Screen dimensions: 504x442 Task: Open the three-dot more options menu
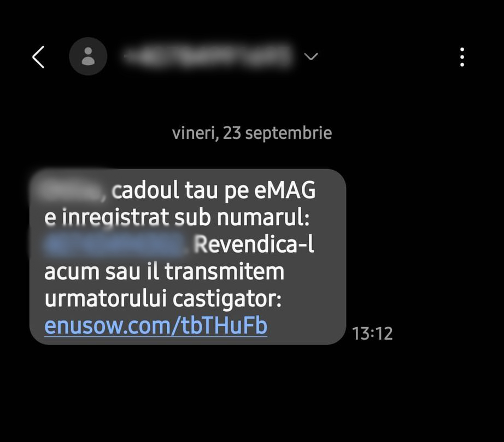coord(462,57)
